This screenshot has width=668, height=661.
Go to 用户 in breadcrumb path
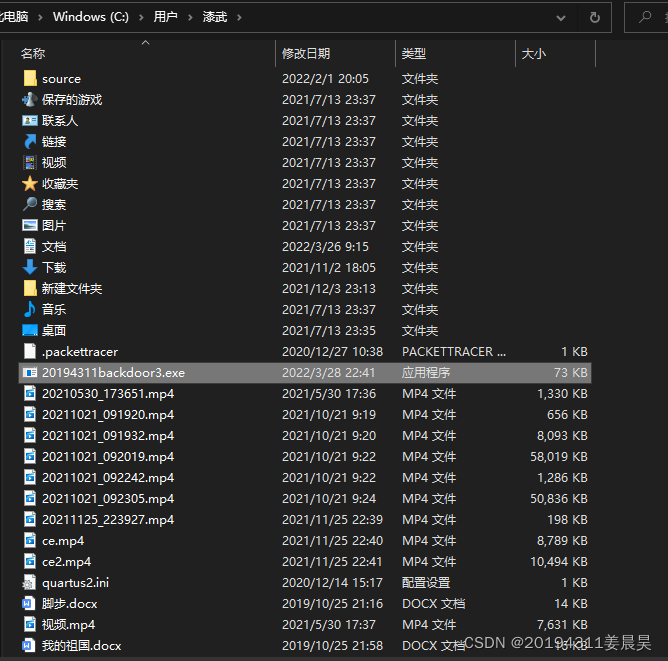(165, 17)
